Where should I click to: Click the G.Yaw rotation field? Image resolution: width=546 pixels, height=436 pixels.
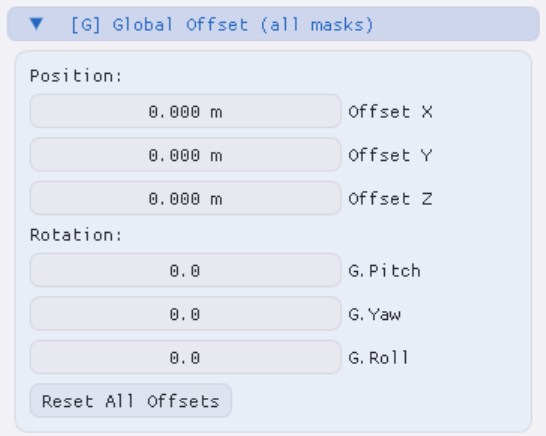(x=185, y=314)
